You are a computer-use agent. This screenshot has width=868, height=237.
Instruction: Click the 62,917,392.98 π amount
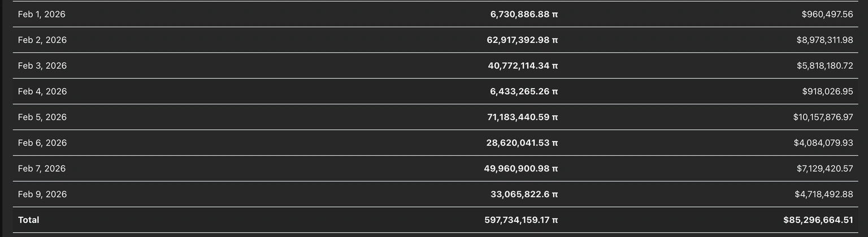(522, 40)
